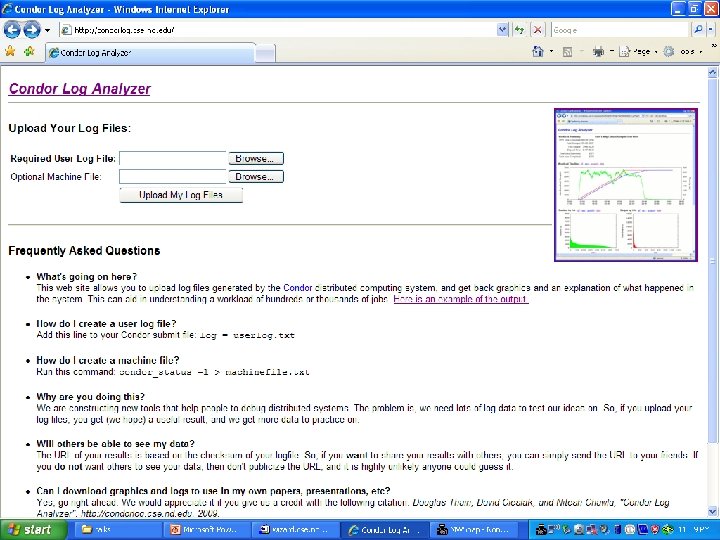Viewport: 720px width, 540px height.
Task: Click the scrollbar down arrow
Action: tap(712, 511)
